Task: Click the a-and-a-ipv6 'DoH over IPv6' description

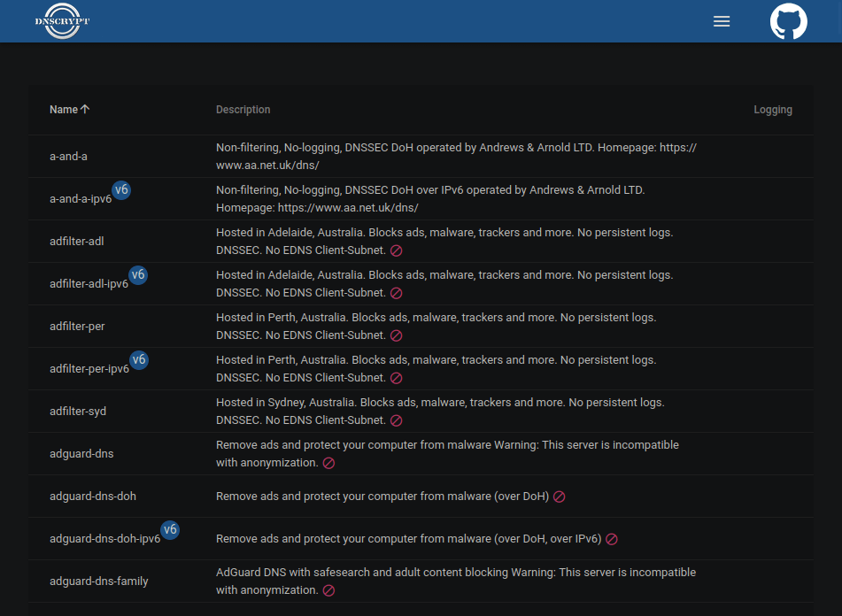Action: (x=430, y=198)
